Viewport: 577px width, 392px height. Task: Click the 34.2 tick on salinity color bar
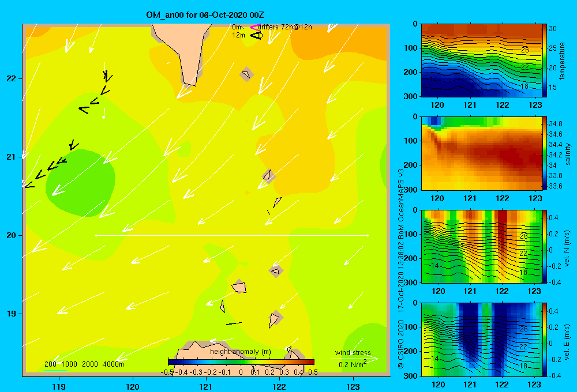[555, 155]
